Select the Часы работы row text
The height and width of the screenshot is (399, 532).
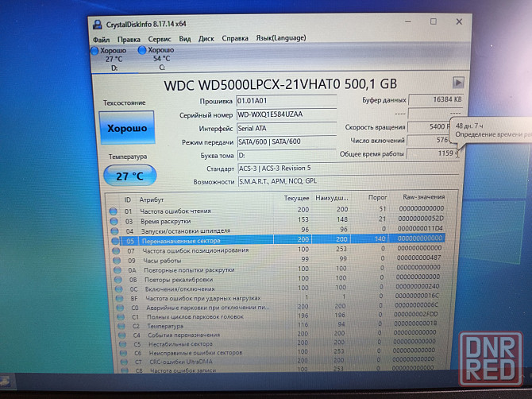162,261
